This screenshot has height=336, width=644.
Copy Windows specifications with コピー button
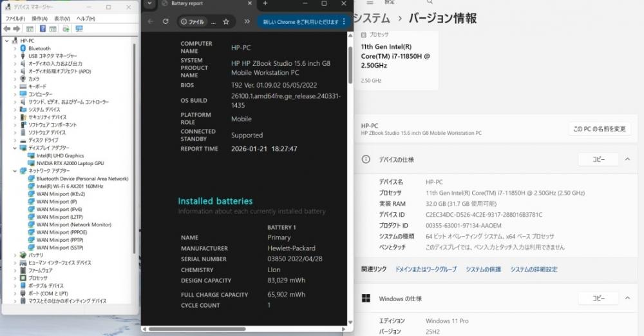pos(598,298)
